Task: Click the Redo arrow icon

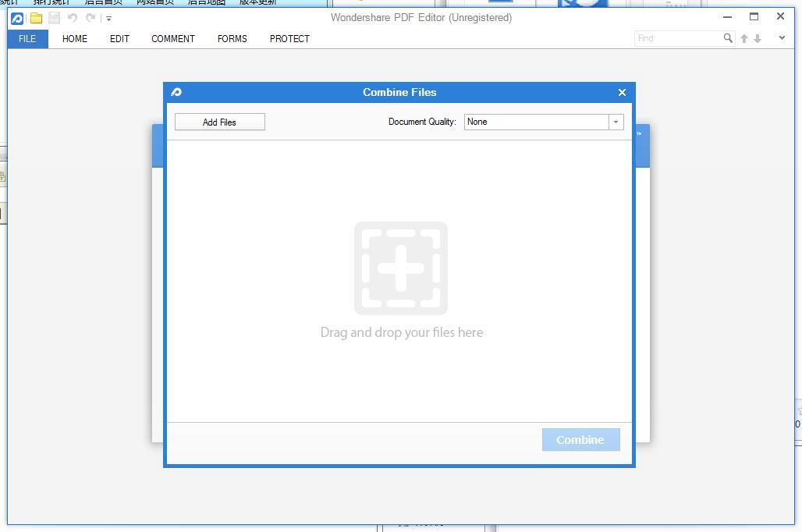Action: point(90,18)
